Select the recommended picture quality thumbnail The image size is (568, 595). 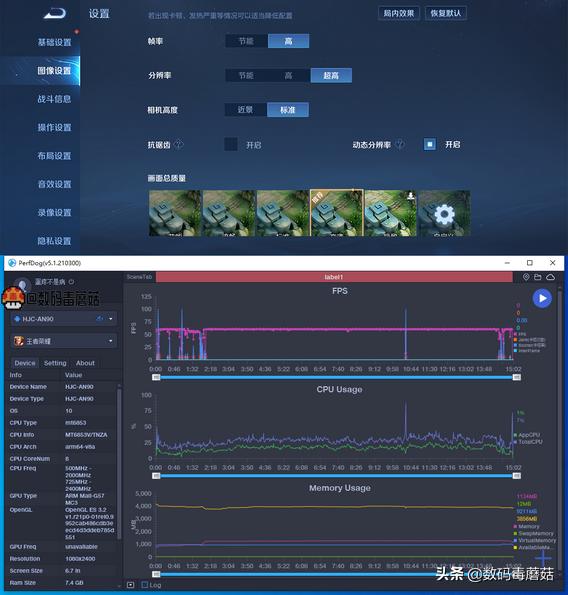tap(337, 213)
